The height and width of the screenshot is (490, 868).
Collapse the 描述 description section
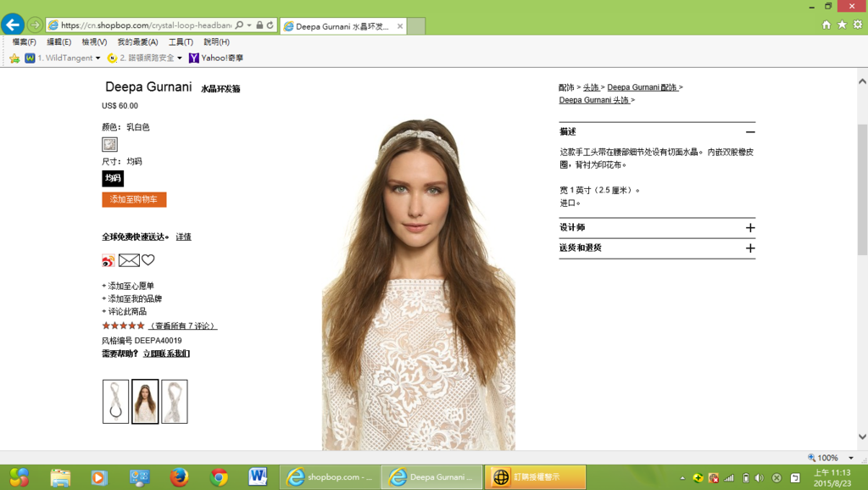click(x=750, y=131)
